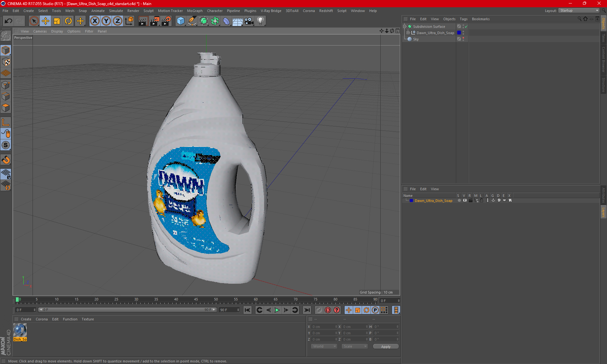Screen dimensions: 607x364
Task: Toggle Sky visibility dots
Action: tap(463, 39)
